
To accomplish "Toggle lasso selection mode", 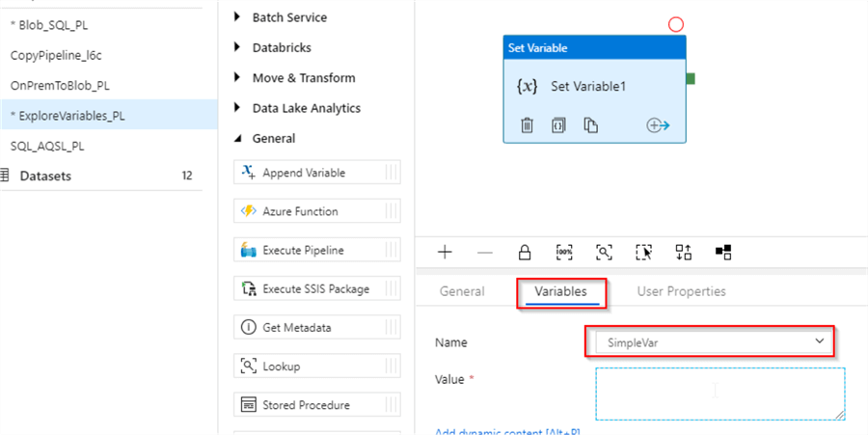I will (x=643, y=252).
